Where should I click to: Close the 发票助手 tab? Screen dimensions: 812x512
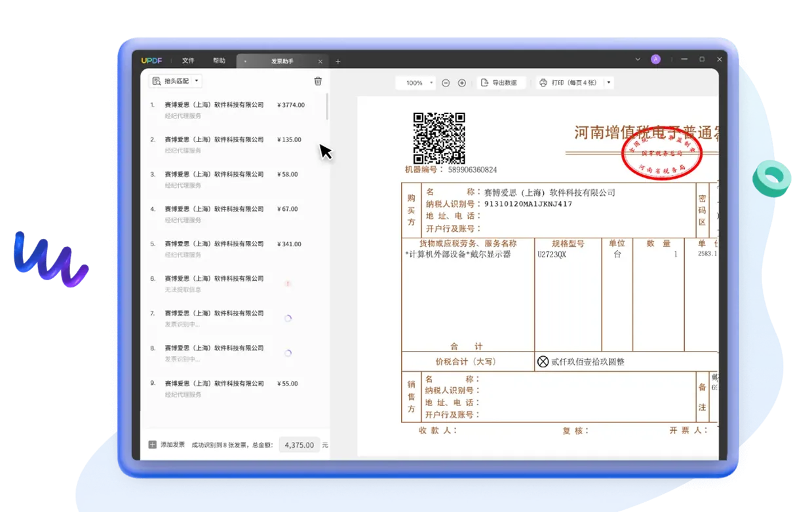click(320, 62)
